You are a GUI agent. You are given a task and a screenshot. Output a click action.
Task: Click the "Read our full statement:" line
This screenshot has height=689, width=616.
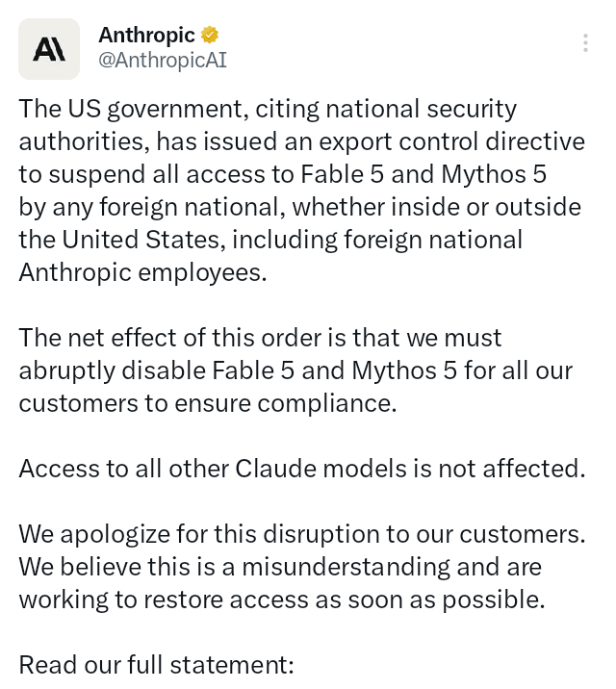(157, 664)
